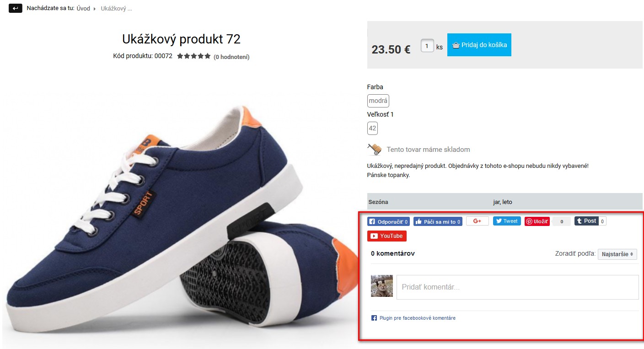Image resolution: width=644 pixels, height=349 pixels.
Task: Click the Facebook Odporučiť share button
Action: pyautogui.click(x=388, y=222)
